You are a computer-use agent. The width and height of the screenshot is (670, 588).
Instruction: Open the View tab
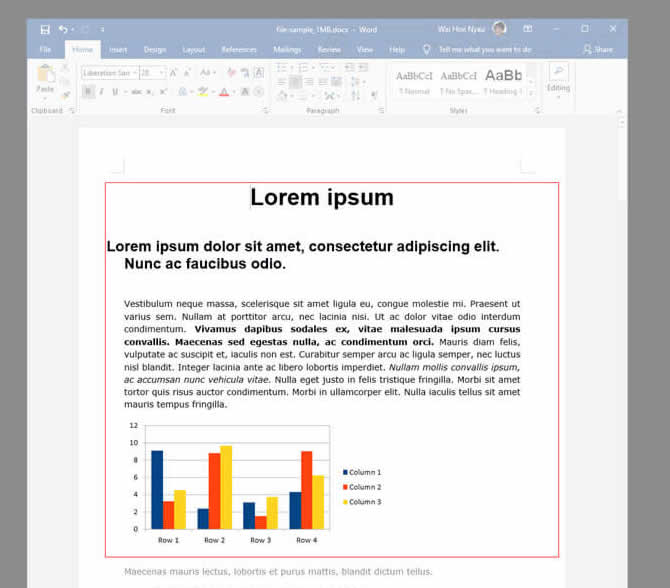click(x=364, y=50)
